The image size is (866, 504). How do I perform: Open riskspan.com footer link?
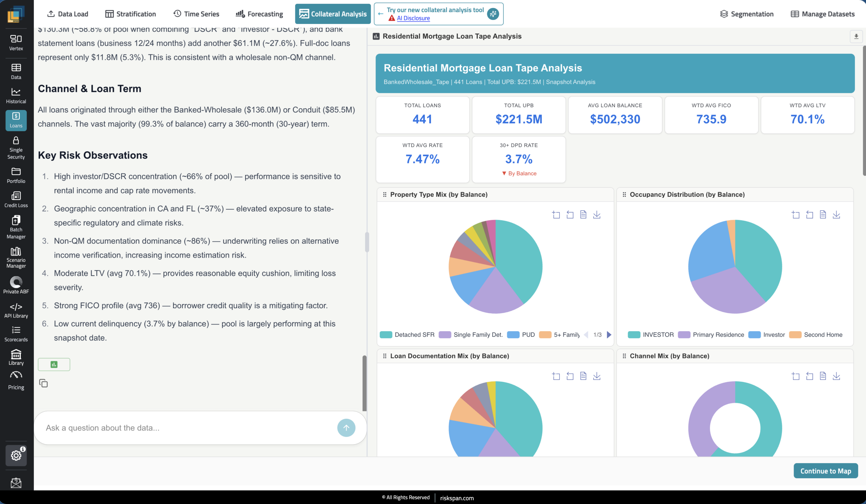coord(457,498)
